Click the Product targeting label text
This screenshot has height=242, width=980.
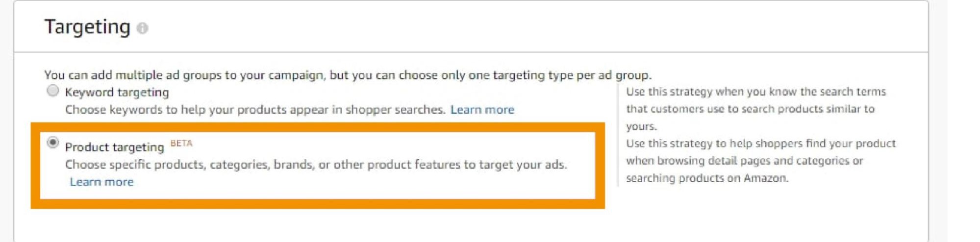(x=114, y=147)
